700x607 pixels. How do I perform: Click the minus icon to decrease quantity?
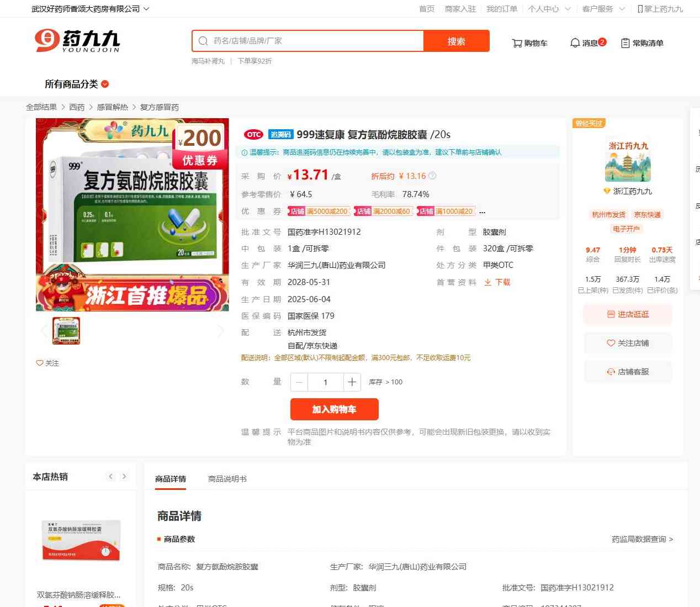pyautogui.click(x=299, y=382)
